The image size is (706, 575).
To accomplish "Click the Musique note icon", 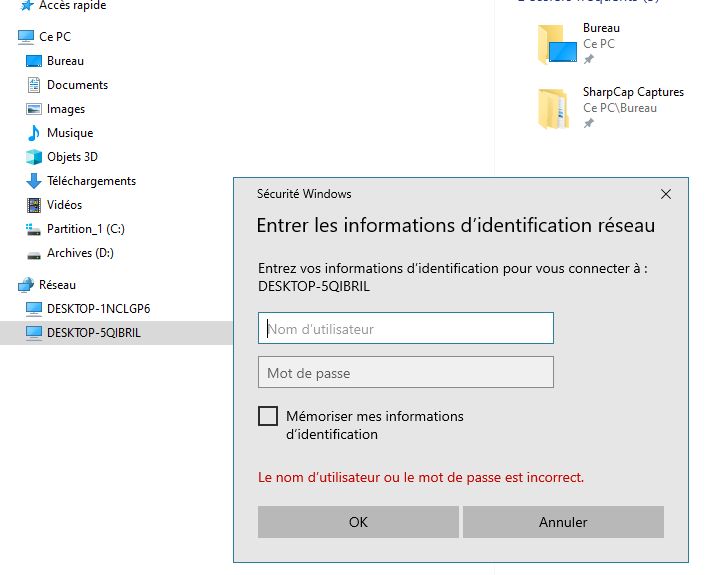I will pyautogui.click(x=34, y=133).
